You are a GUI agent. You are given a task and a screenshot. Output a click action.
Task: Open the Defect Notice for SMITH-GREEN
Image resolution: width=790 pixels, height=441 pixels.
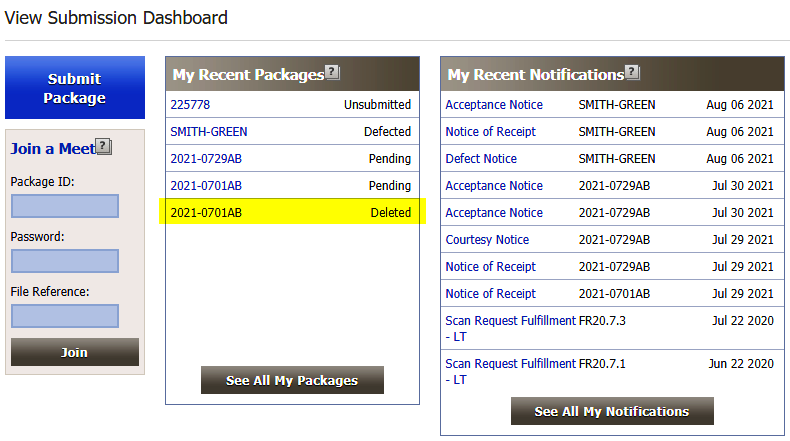pyautogui.click(x=481, y=159)
